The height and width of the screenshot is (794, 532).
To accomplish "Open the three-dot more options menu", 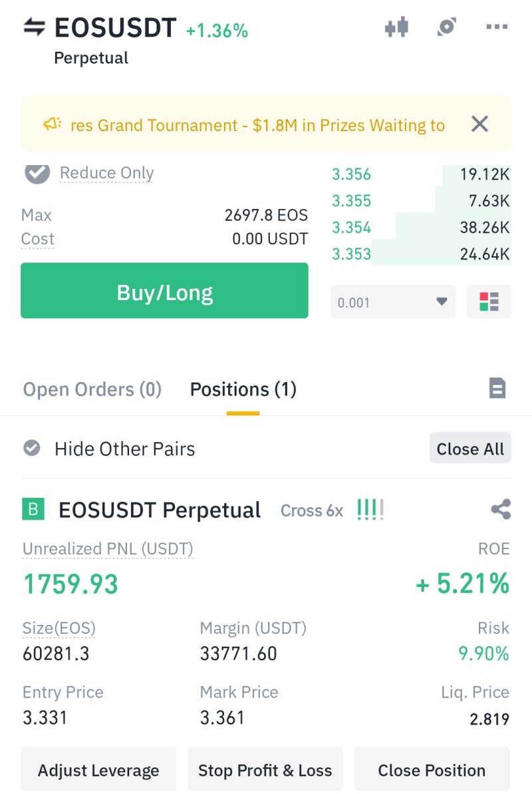I will point(496,27).
